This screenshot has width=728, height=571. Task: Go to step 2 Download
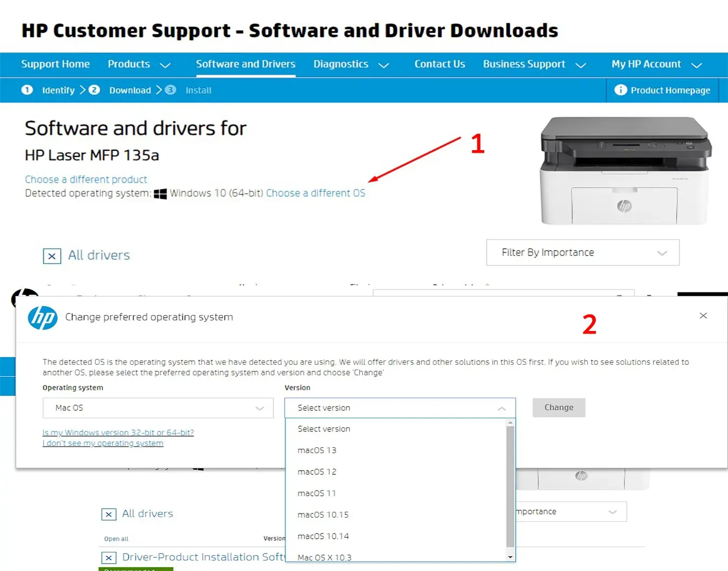tap(120, 90)
